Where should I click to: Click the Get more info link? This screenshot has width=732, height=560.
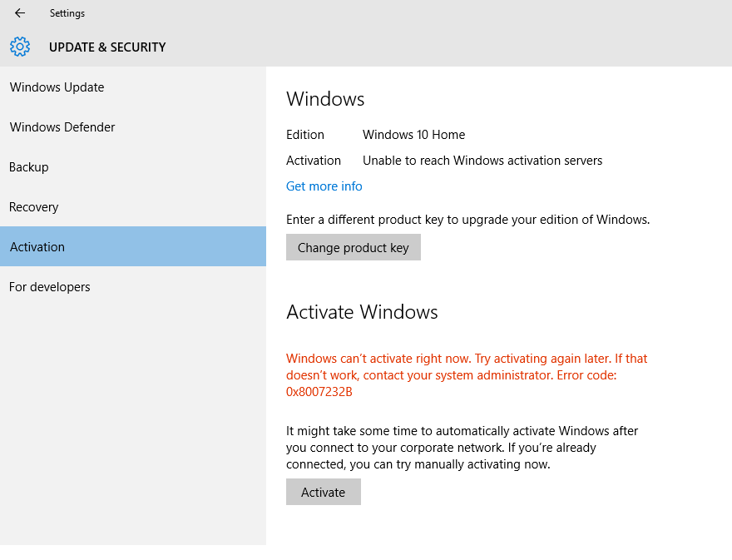pos(324,186)
